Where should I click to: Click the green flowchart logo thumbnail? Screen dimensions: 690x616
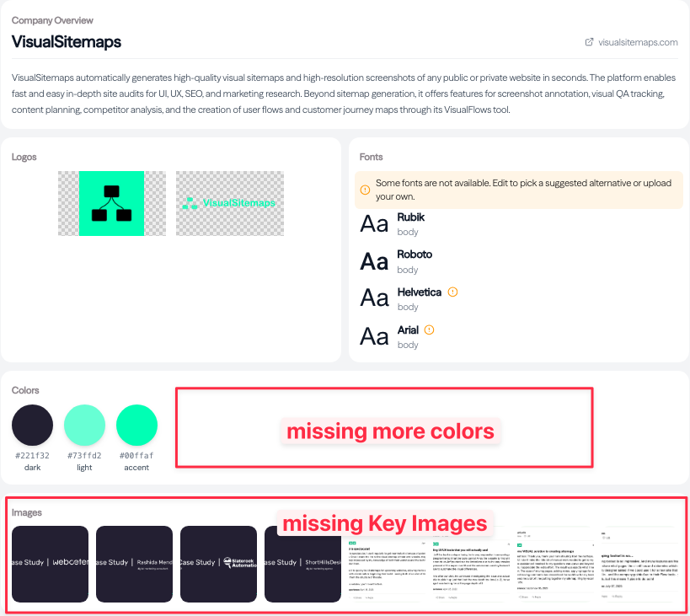click(x=112, y=203)
